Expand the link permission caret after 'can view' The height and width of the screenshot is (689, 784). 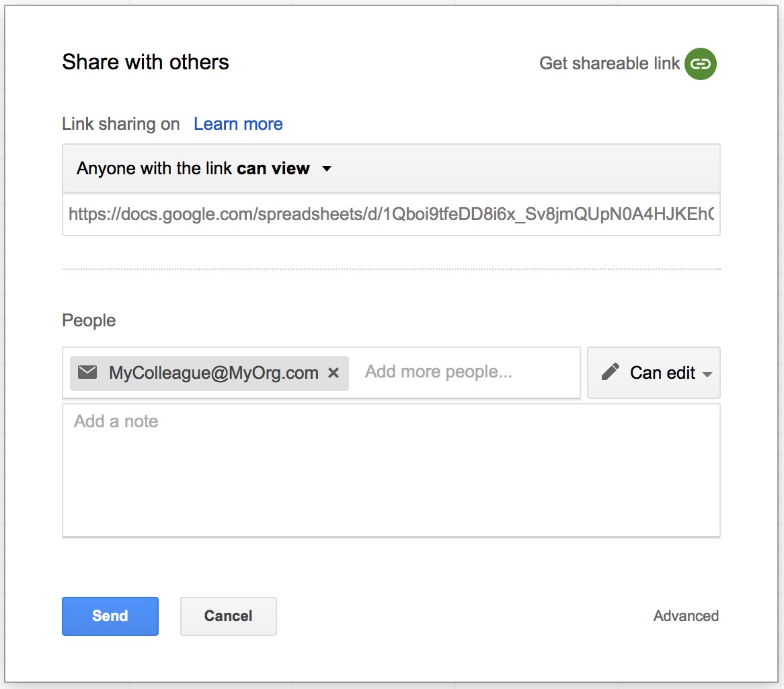click(327, 169)
